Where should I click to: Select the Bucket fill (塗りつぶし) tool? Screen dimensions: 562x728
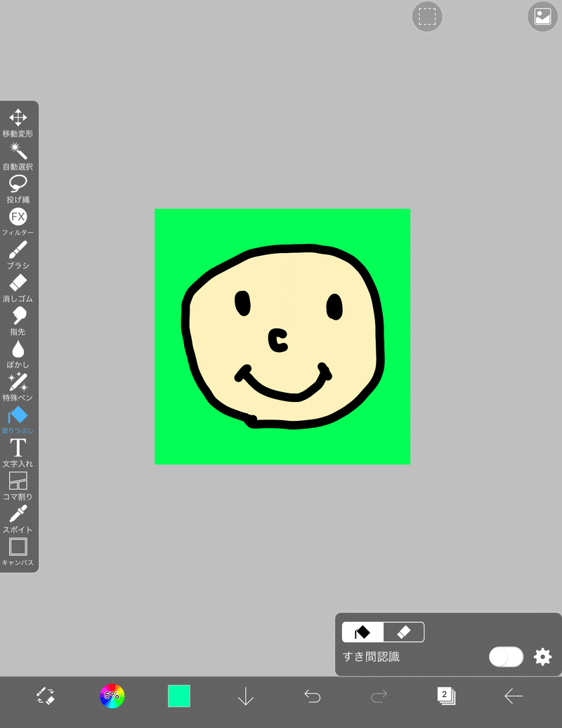coord(18,420)
